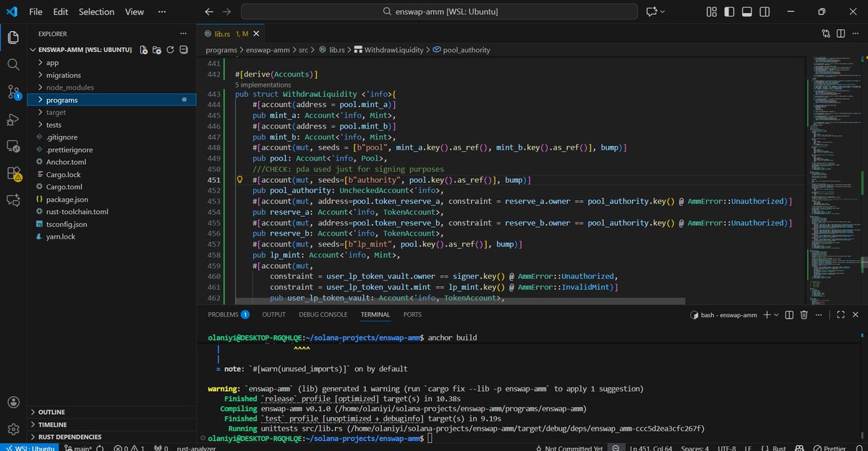Open the Source Control view icon

13,92
